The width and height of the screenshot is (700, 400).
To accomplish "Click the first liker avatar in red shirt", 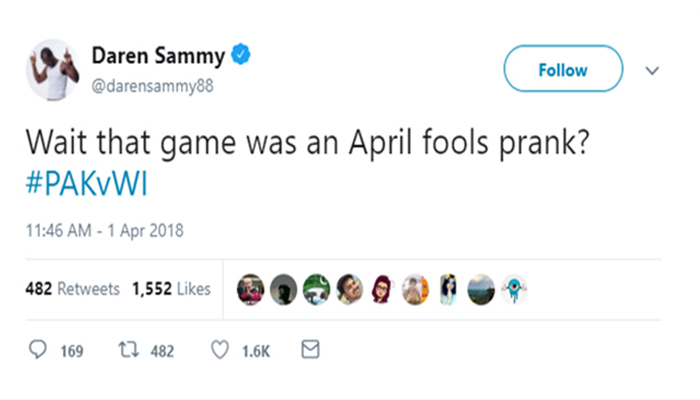I will point(250,289).
